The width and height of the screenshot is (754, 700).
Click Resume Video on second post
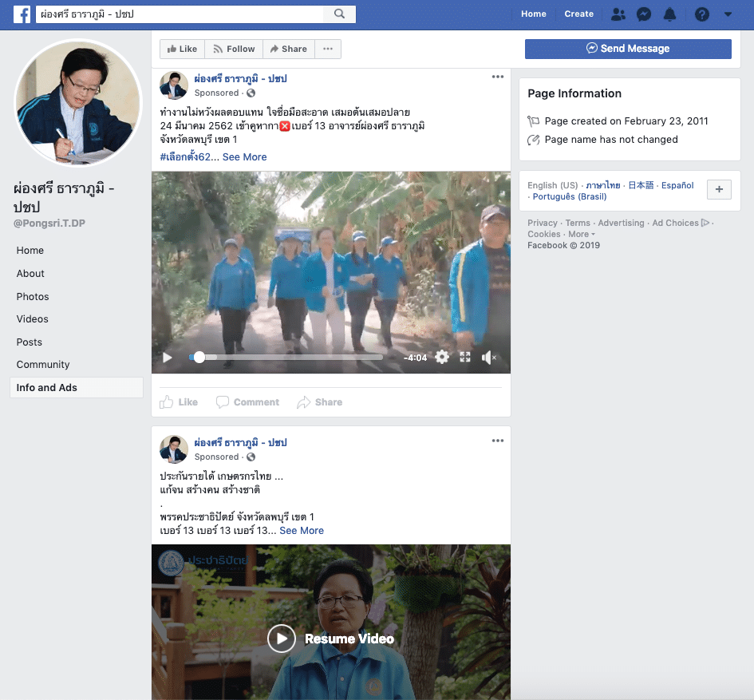tap(330, 639)
